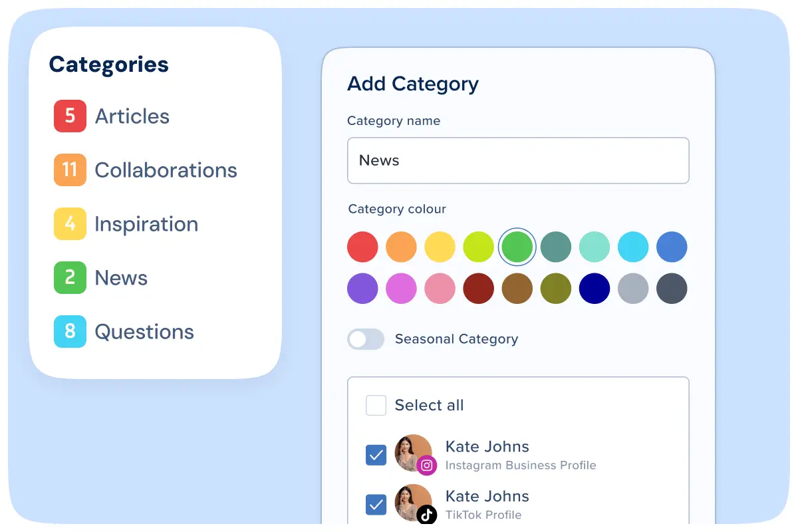The width and height of the screenshot is (798, 532).
Task: Click the orange Collaborations count badge
Action: (70, 170)
